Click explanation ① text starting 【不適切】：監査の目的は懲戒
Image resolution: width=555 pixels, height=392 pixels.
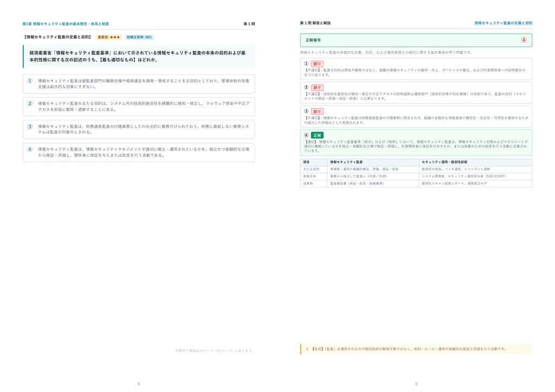point(415,73)
